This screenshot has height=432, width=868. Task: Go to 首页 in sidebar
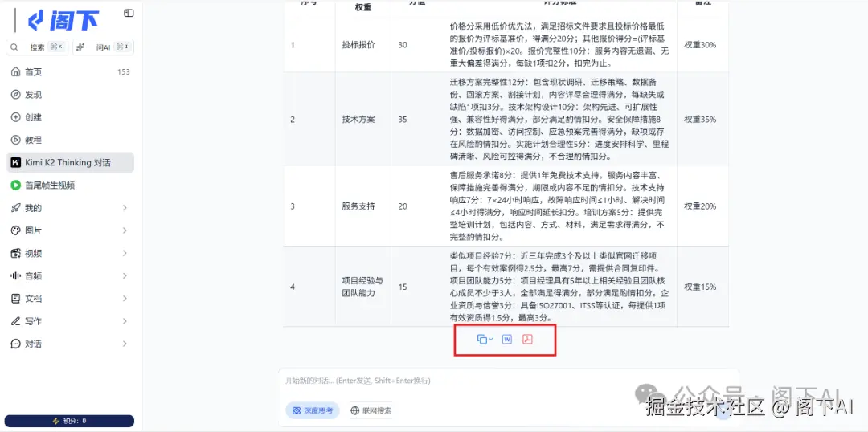coord(70,72)
